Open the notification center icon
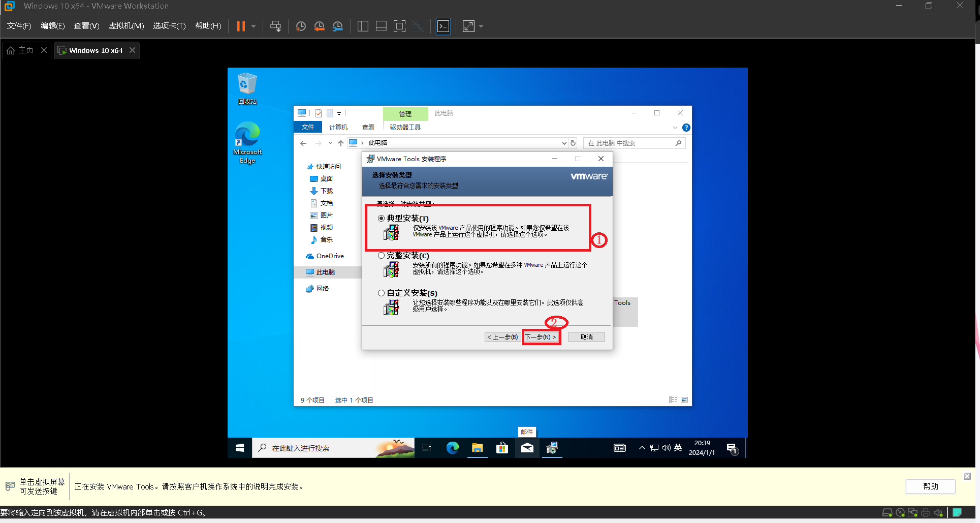Image resolution: width=980 pixels, height=523 pixels. point(732,448)
